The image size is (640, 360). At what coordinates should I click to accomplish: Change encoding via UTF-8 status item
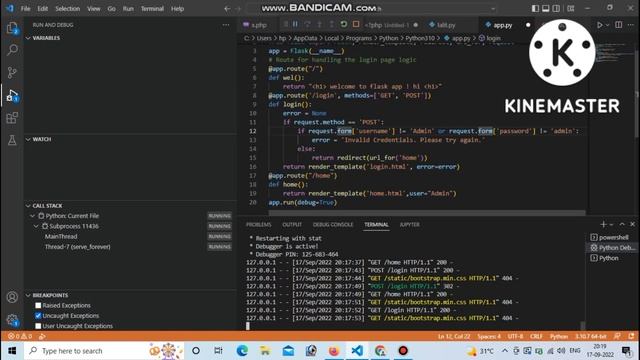(x=515, y=336)
